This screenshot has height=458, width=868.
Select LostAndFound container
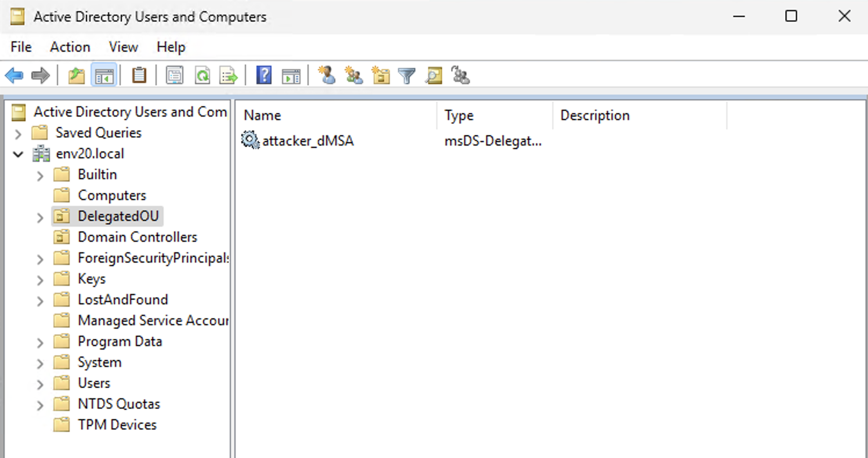(x=123, y=300)
